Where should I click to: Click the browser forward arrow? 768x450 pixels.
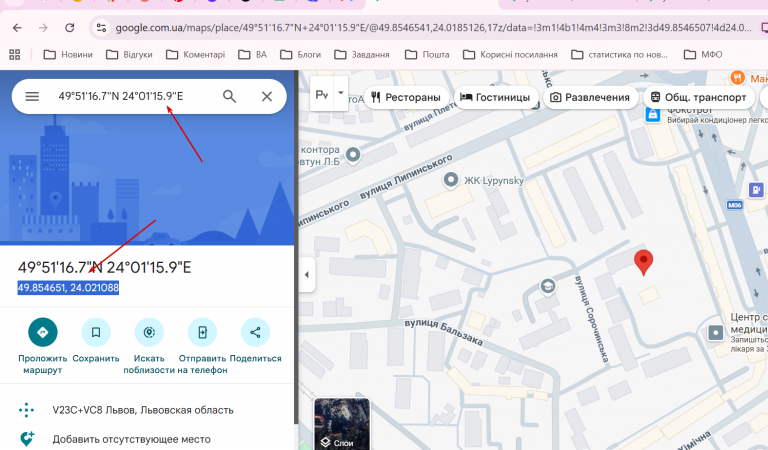point(44,28)
